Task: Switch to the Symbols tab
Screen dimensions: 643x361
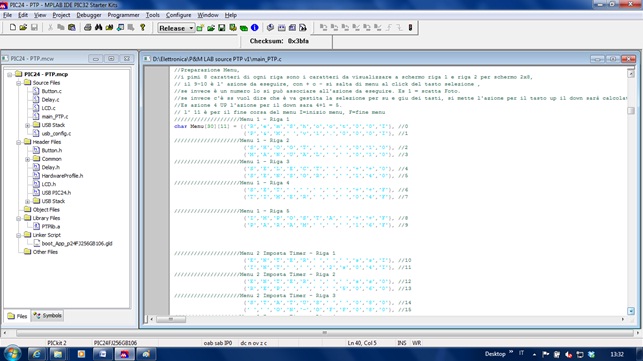Action: pyautogui.click(x=48, y=315)
